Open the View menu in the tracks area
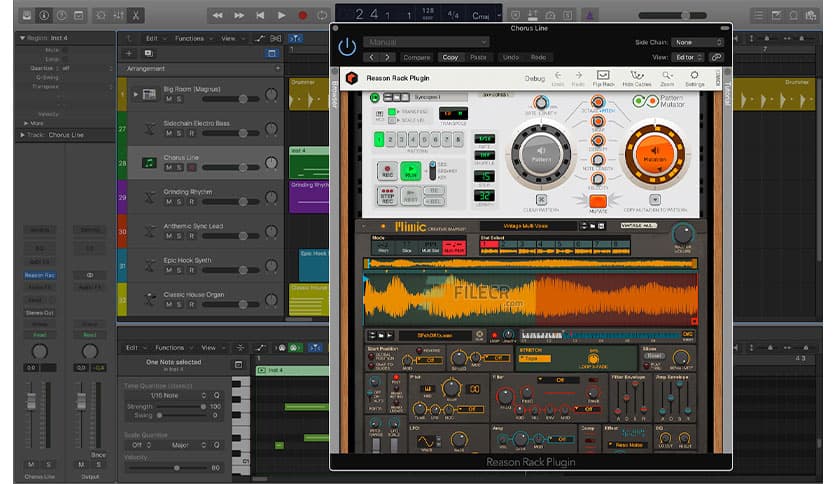This screenshot has height=484, width=836. click(x=228, y=38)
